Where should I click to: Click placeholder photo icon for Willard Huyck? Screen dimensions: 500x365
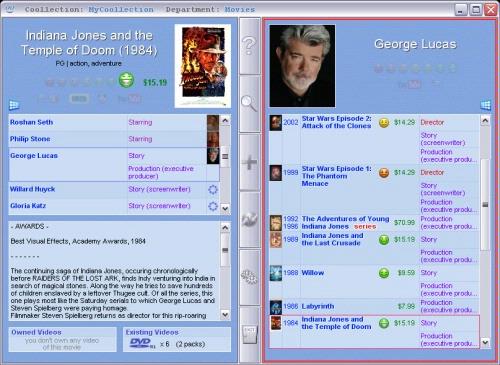tap(213, 189)
